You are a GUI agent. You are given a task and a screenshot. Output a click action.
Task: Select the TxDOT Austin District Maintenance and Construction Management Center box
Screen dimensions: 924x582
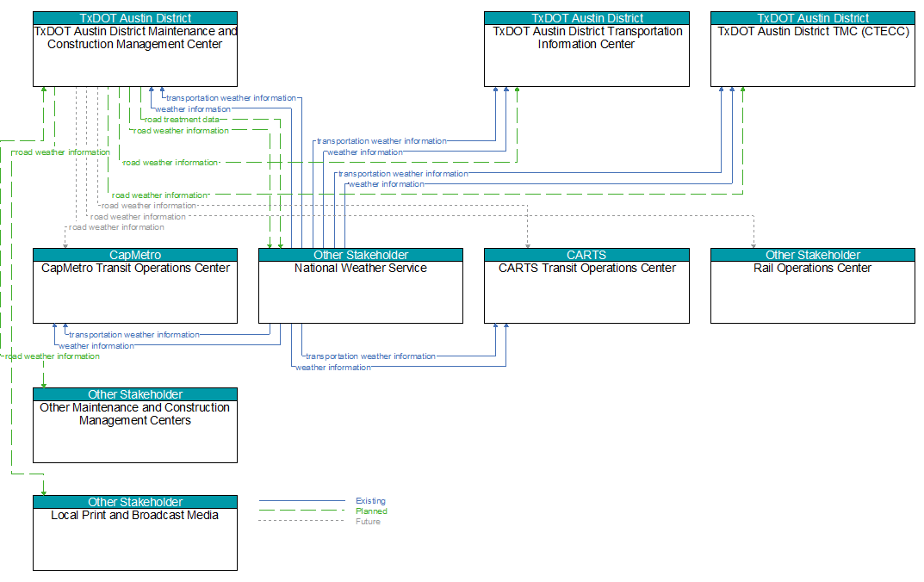coord(135,49)
